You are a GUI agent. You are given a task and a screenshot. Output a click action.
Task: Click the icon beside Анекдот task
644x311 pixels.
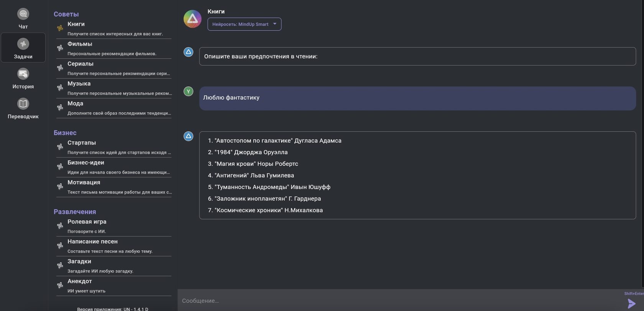[60, 286]
